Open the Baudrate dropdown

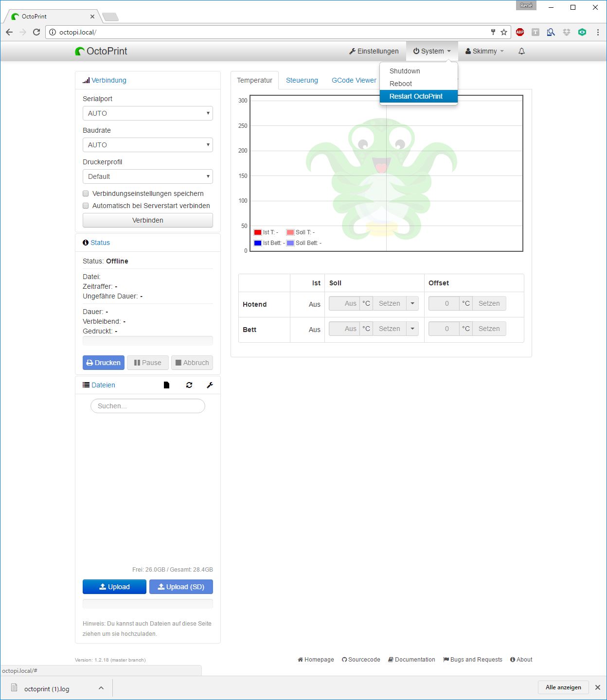click(x=148, y=145)
